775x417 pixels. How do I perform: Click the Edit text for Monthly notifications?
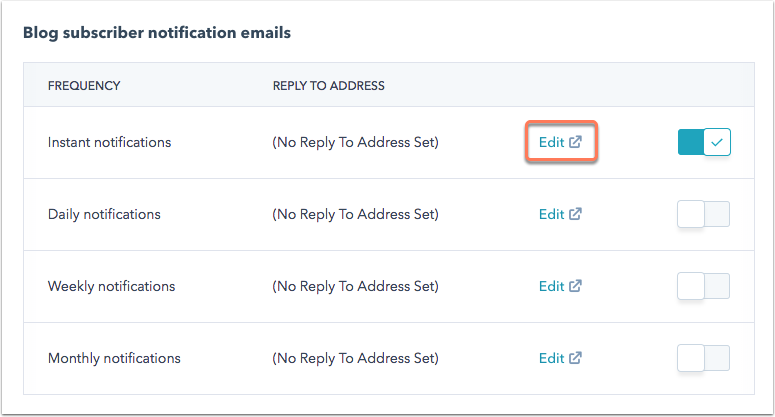[551, 358]
